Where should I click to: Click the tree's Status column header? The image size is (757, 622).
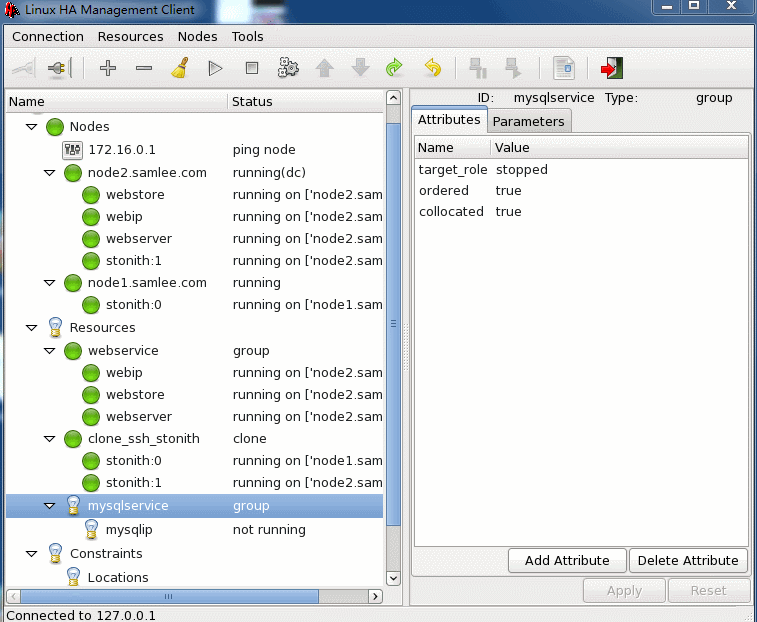(x=306, y=102)
